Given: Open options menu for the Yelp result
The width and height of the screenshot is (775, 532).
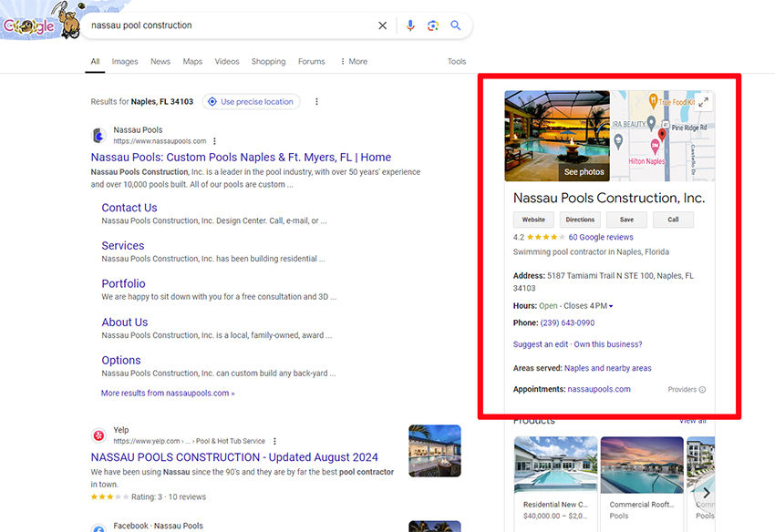Looking at the screenshot, I should point(274,441).
